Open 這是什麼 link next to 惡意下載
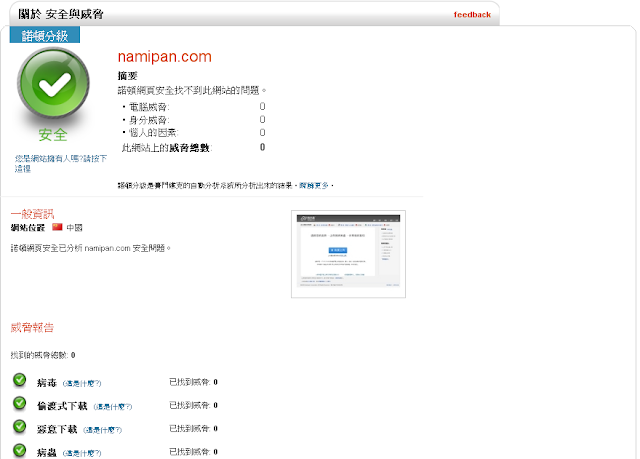This screenshot has height=459, width=640. [x=102, y=430]
